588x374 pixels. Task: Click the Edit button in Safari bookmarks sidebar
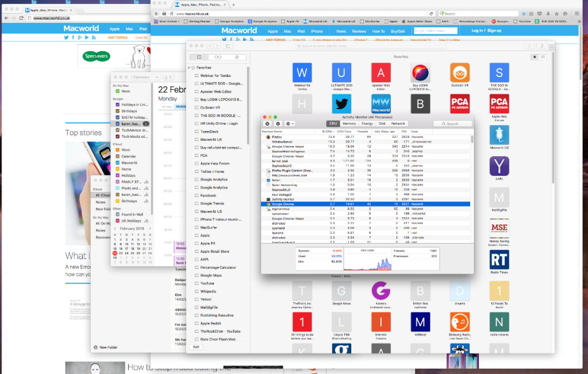click(x=196, y=347)
